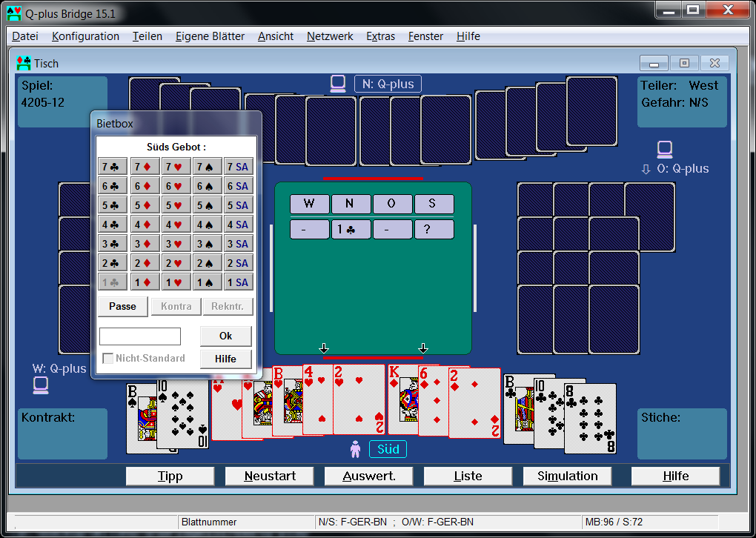Screen dimensions: 756x538
Task: Expand the Ansicht menu
Action: pos(276,36)
